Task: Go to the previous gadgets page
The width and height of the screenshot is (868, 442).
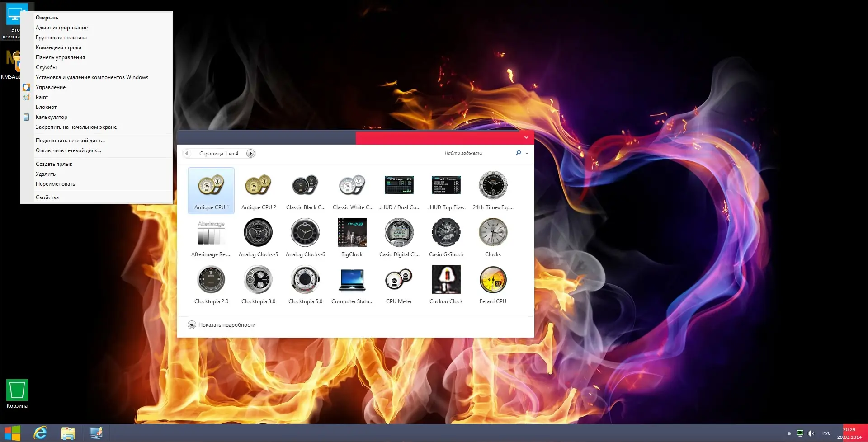Action: [x=187, y=154]
